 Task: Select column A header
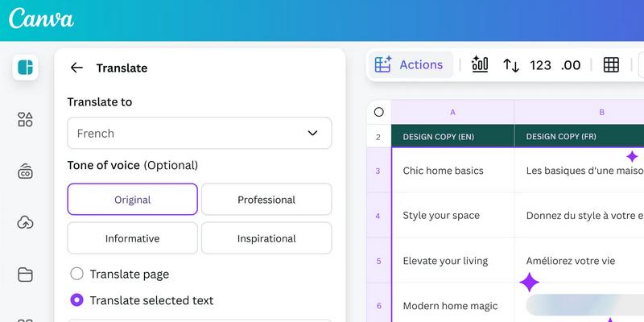[x=452, y=113]
